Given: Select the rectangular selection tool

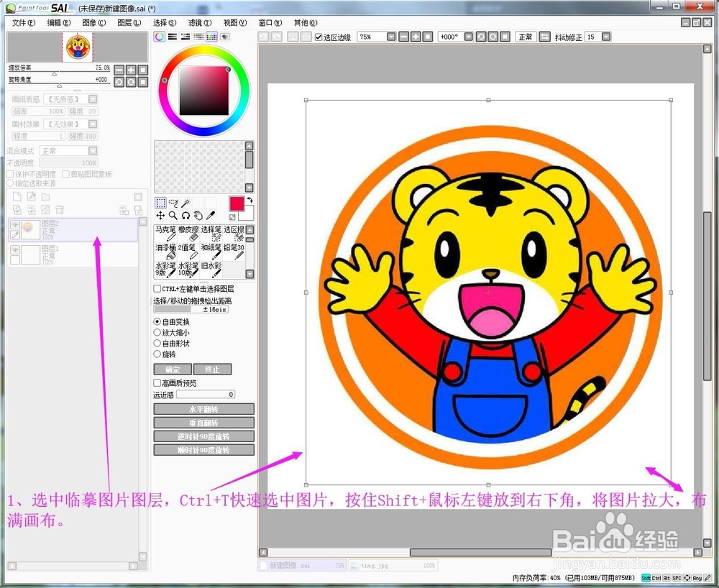Looking at the screenshot, I should point(160,203).
